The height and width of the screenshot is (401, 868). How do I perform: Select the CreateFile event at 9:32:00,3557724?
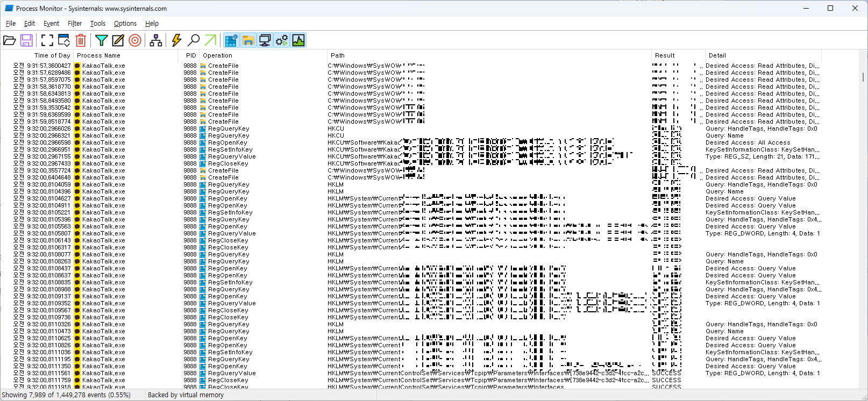pyautogui.click(x=411, y=170)
